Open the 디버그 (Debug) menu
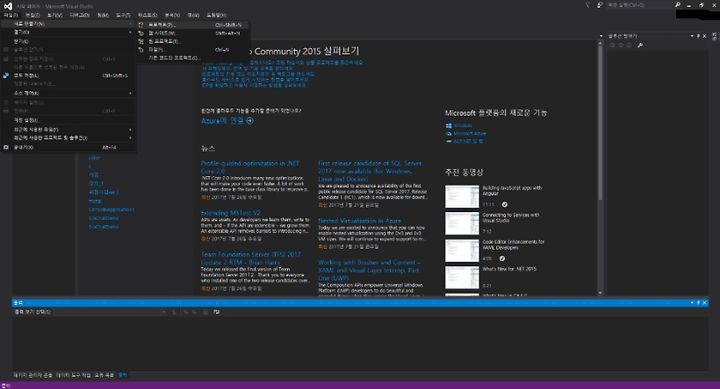 [x=79, y=15]
